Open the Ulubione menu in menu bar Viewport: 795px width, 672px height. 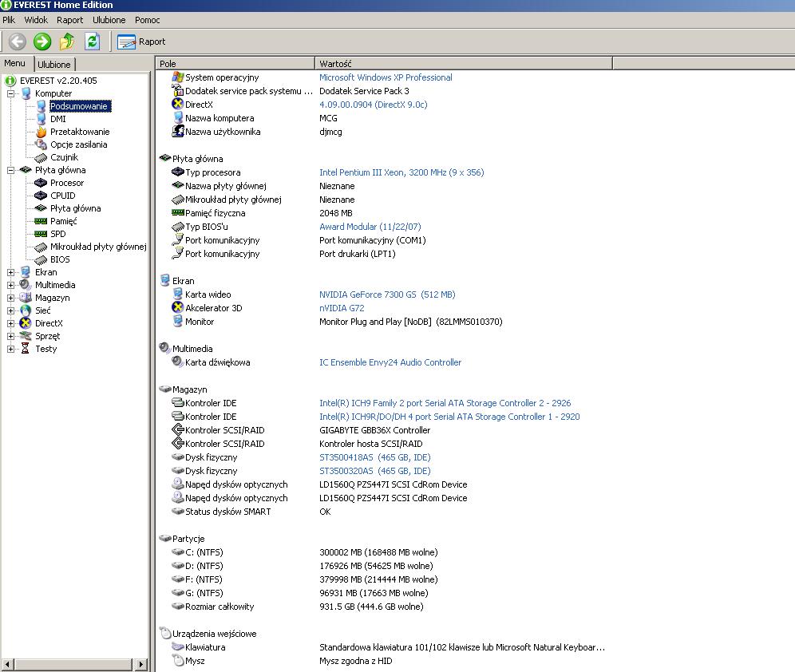pos(109,20)
